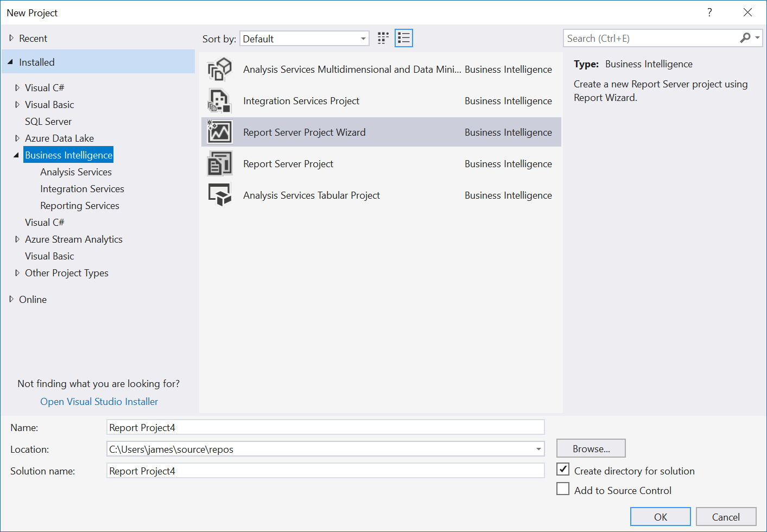Select Report Server Project Wizard template name

point(305,132)
